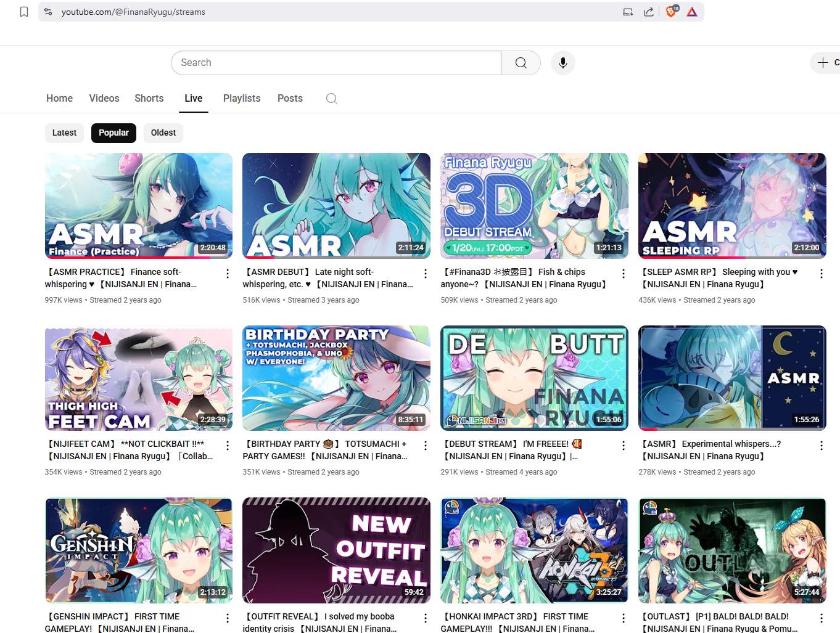Click the search magnifier button
Viewport: 840px width, 633px height.
(521, 63)
